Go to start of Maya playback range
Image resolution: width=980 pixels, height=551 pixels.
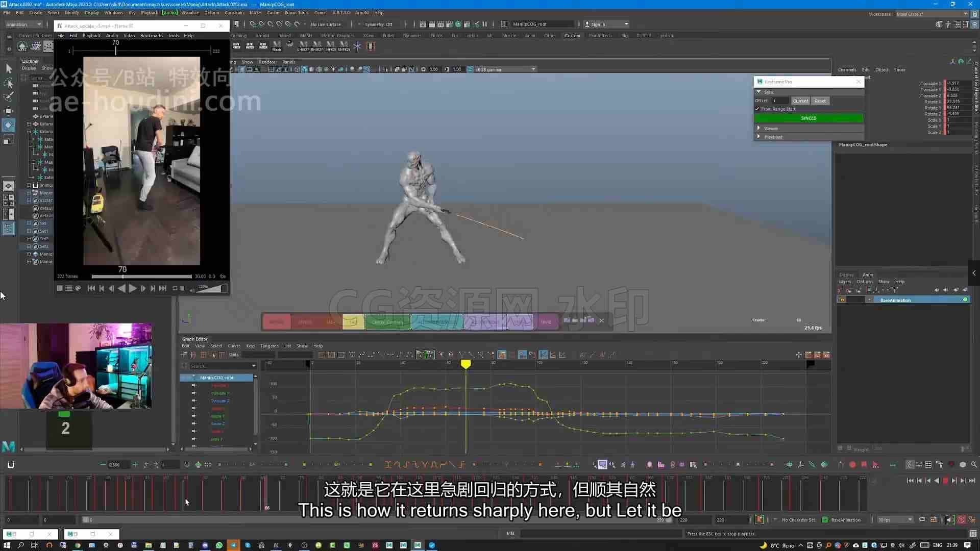pos(910,481)
